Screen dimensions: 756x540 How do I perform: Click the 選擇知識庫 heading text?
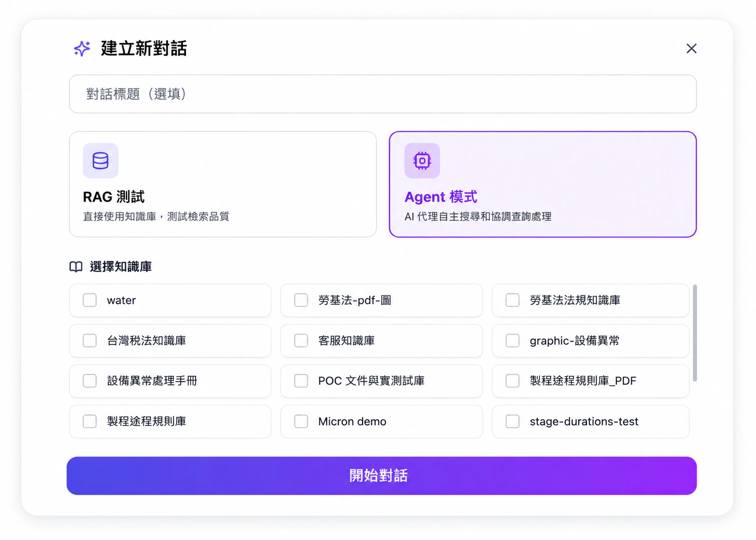121,267
